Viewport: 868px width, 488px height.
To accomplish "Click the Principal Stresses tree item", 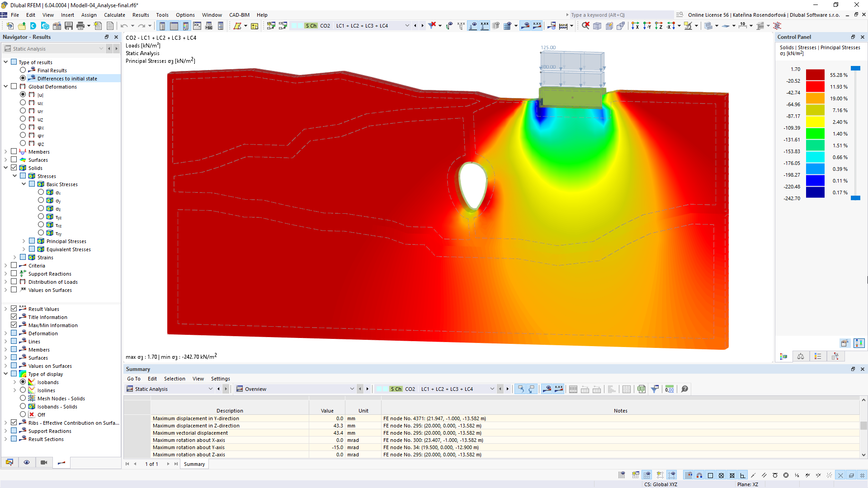I will [66, 241].
